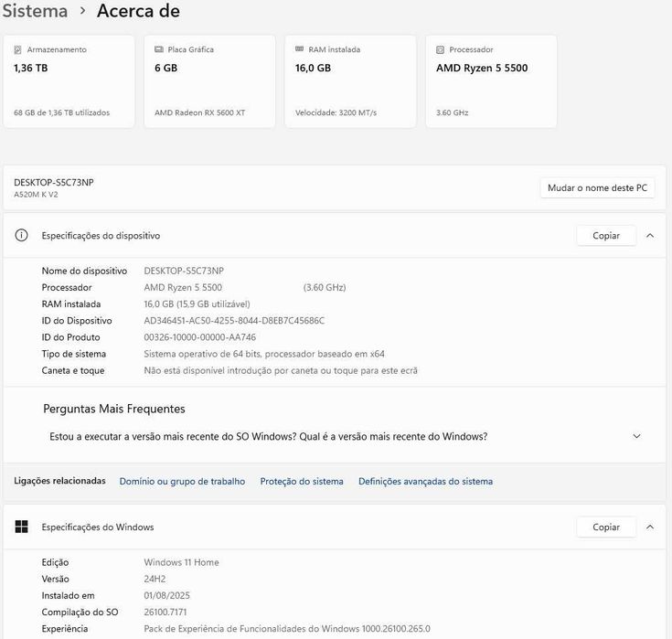Collapse the Especificações do dispositivo section

click(x=649, y=235)
